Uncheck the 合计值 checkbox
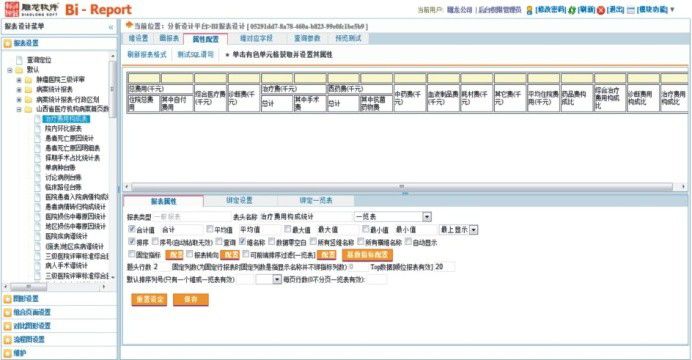Screen dimensions: 692x360 (x=132, y=229)
